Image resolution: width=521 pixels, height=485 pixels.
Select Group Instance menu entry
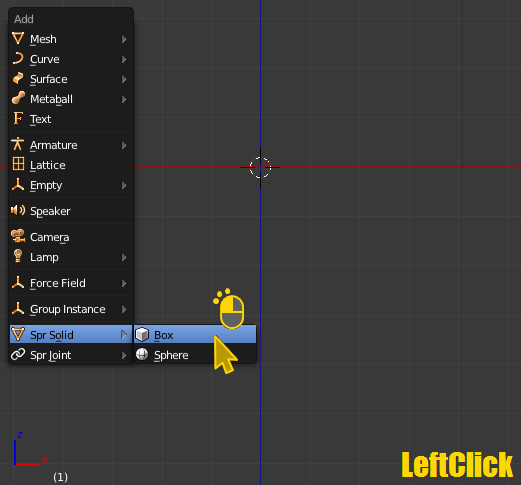(x=71, y=309)
